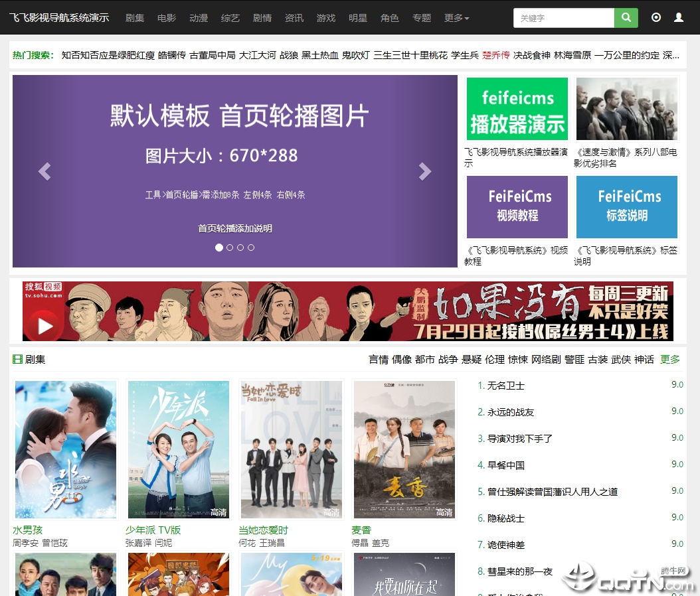Select the second carousel indicator dot

pos(230,248)
